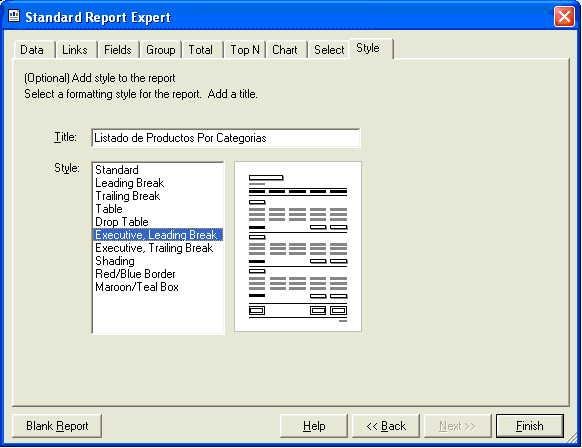
Task: Go to the Select tab
Action: click(x=329, y=50)
